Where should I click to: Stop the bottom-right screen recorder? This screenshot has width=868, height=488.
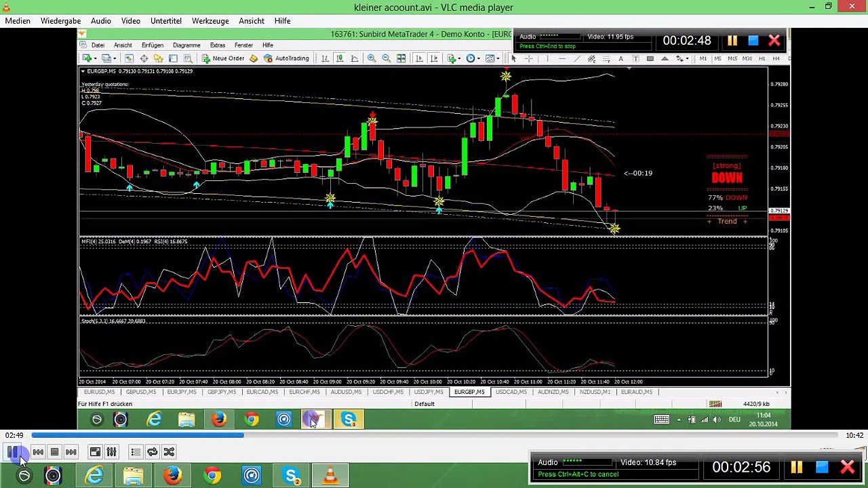822,467
